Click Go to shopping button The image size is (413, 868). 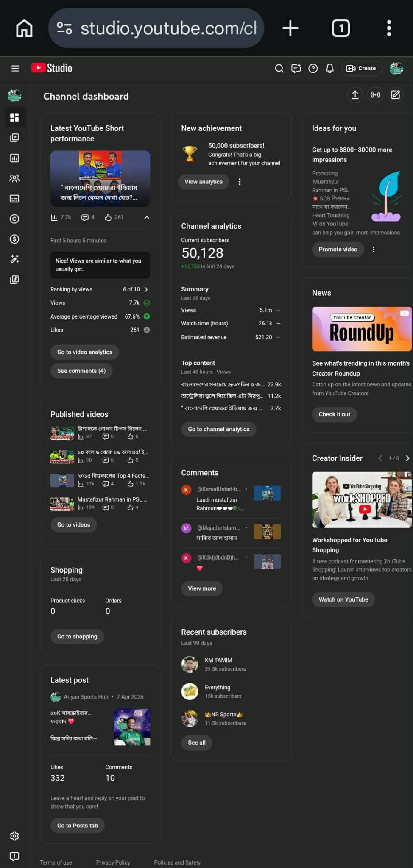pos(77,637)
